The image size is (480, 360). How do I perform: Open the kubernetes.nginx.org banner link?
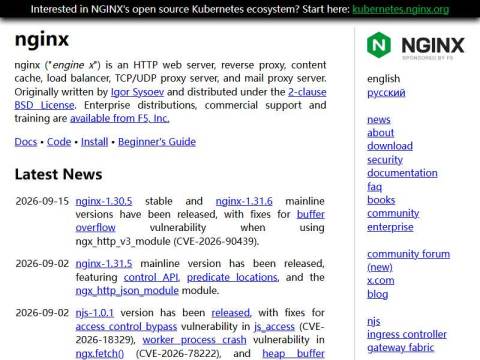pyautogui.click(x=400, y=9)
